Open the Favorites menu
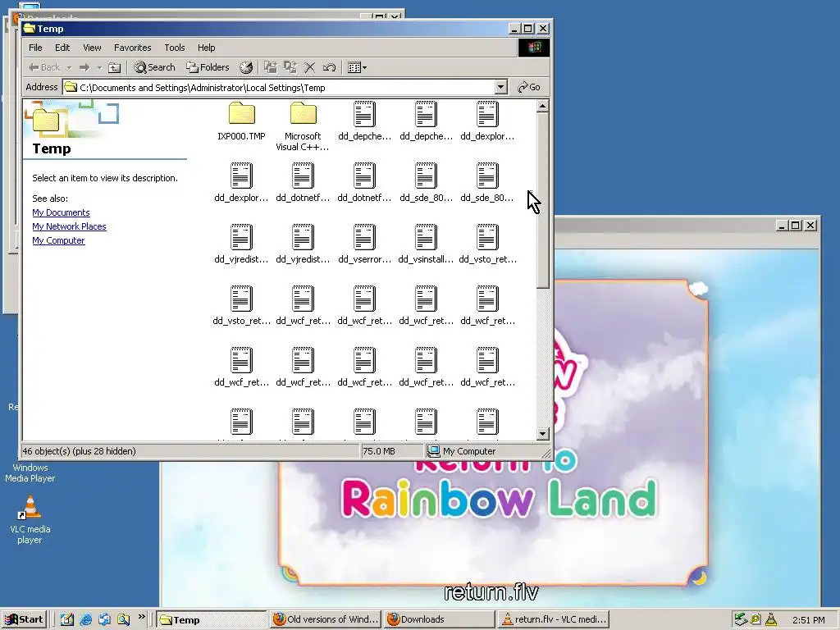 coord(132,48)
